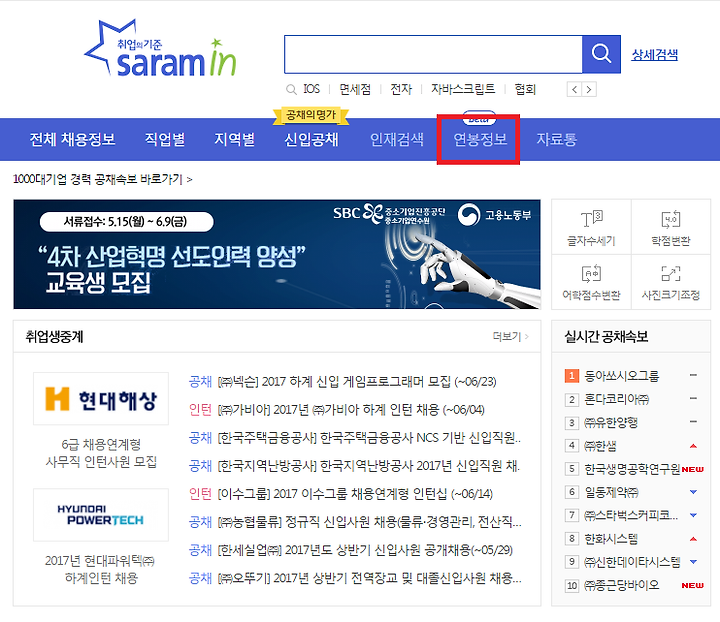Open the 전체 채용정보 menu
Screen dimensions: 720x622
73,139
